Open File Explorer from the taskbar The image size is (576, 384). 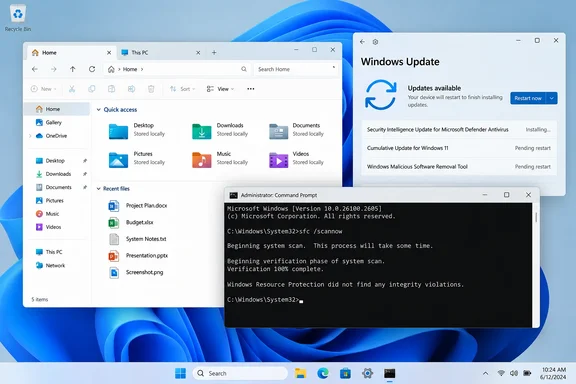[x=300, y=373]
